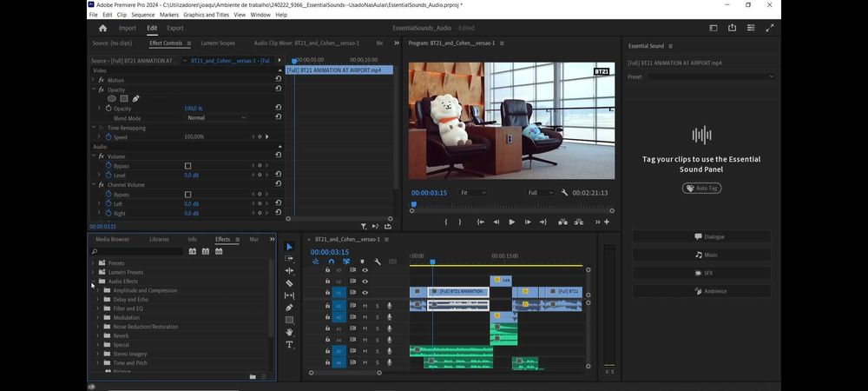Image resolution: width=868 pixels, height=391 pixels.
Task: Select the Razor tool in the timeline toolbar
Action: (x=290, y=283)
